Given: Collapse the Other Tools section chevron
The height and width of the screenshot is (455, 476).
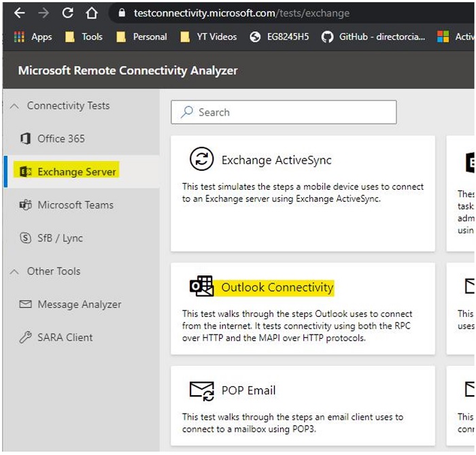Looking at the screenshot, I should click(14, 271).
